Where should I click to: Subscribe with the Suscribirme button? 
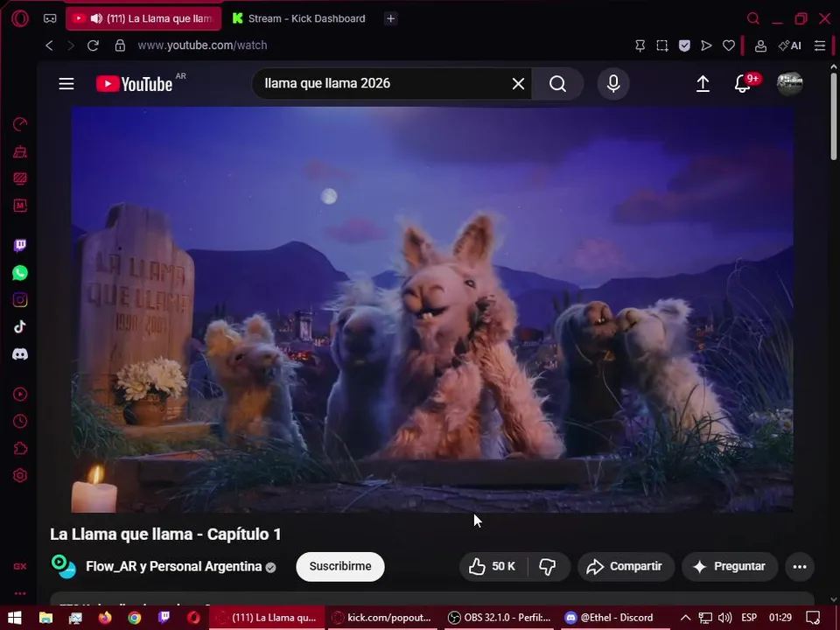click(340, 567)
